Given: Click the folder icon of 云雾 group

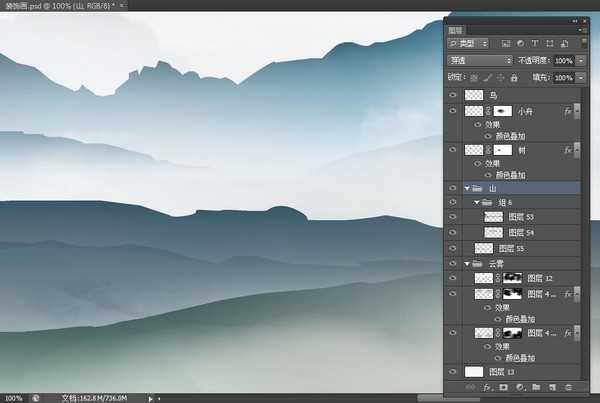Looking at the screenshot, I should point(477,264).
